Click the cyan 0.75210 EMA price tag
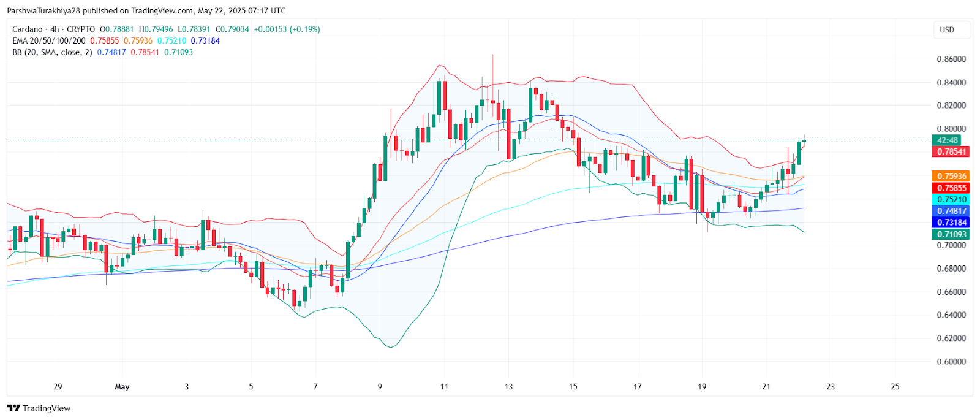 pyautogui.click(x=951, y=199)
